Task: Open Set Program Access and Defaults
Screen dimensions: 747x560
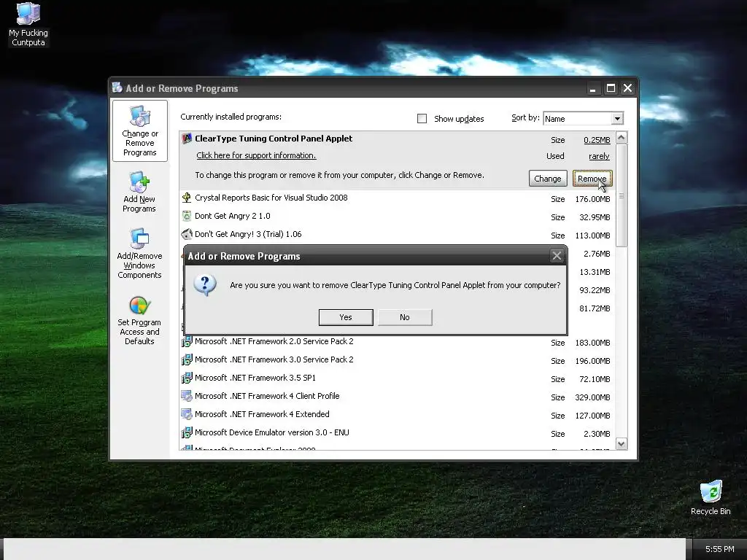Action: pyautogui.click(x=139, y=321)
